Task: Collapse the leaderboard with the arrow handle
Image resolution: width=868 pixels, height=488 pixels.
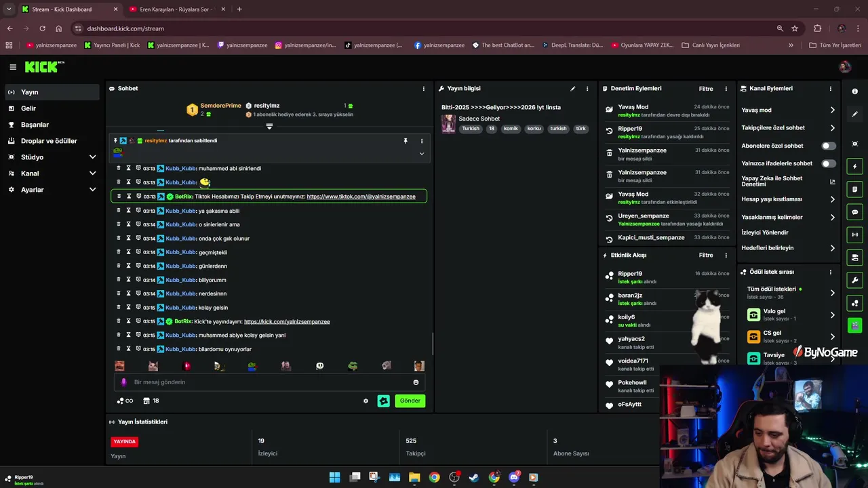Action: pyautogui.click(x=269, y=127)
